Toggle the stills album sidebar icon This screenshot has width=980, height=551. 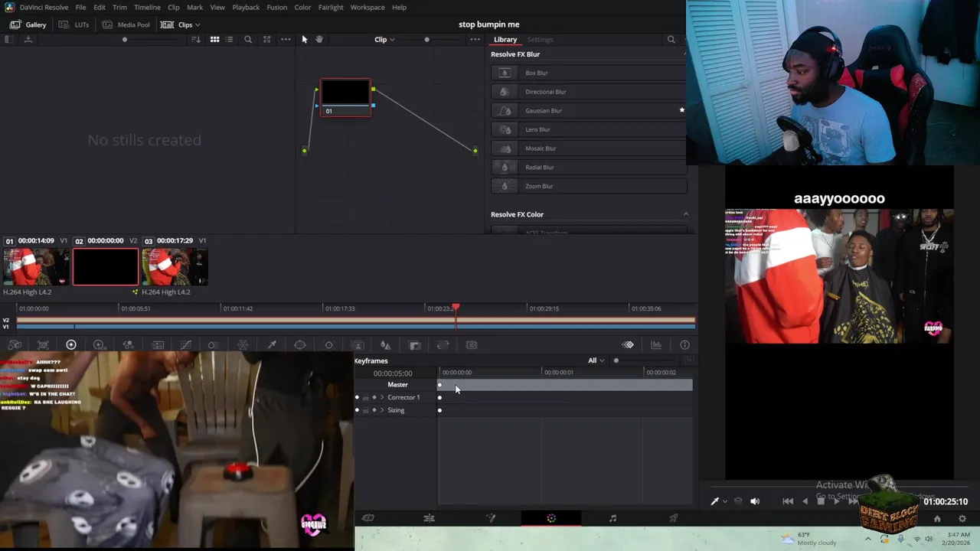[x=8, y=39]
